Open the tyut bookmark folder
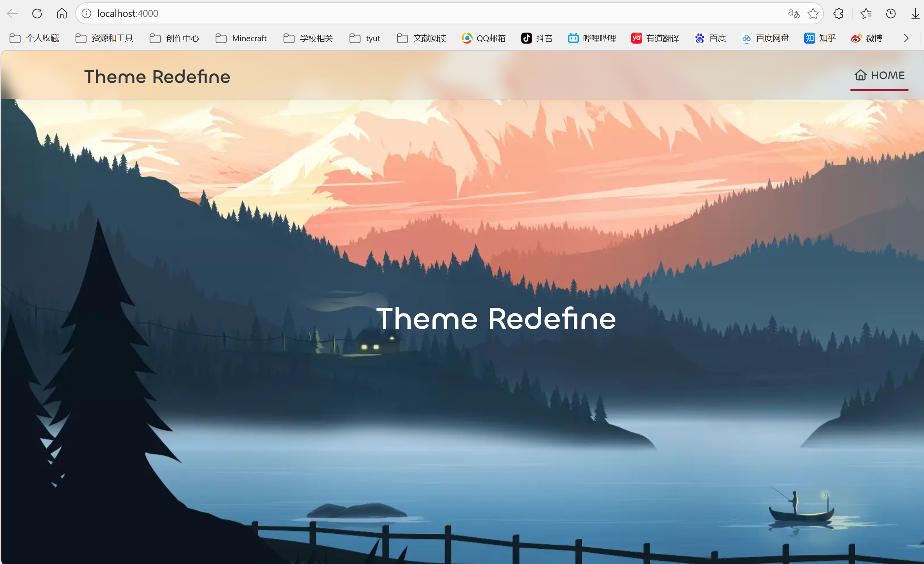 point(365,38)
